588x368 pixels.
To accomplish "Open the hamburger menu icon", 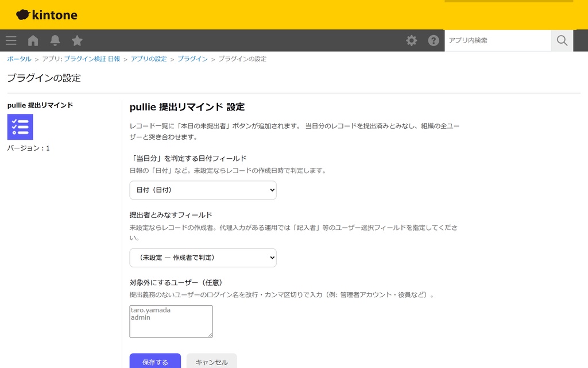I will click(x=11, y=41).
